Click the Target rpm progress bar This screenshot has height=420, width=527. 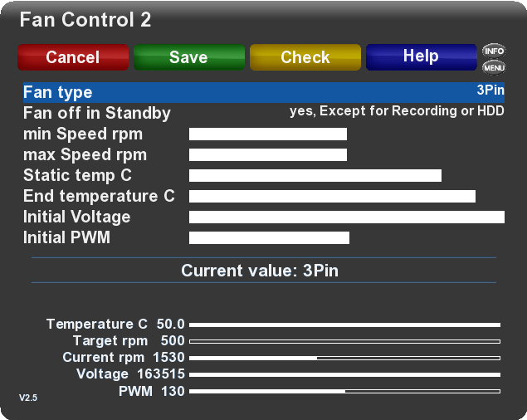(345, 341)
